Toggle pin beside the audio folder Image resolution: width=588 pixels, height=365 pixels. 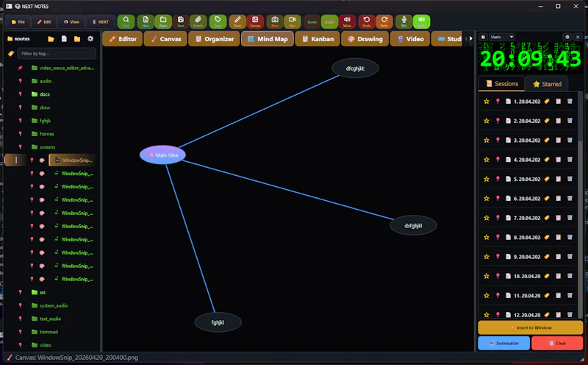(x=21, y=81)
